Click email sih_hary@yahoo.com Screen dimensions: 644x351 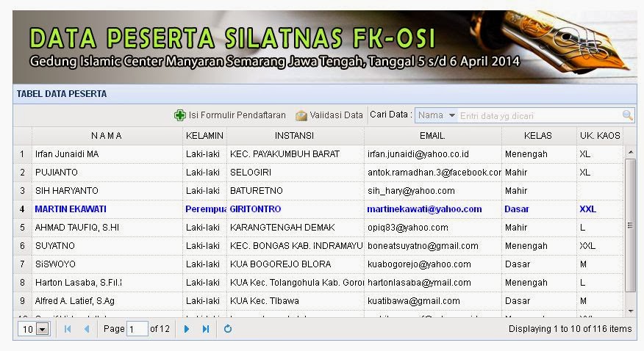[x=411, y=191]
